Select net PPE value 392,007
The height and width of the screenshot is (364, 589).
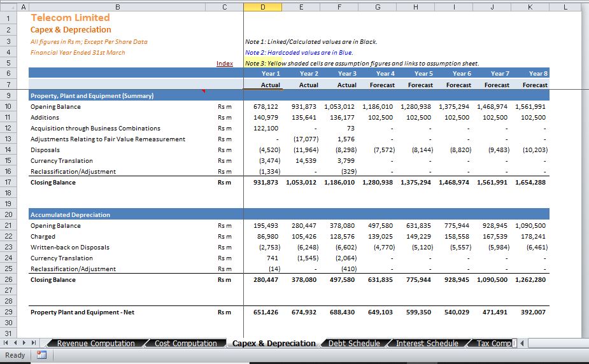(533, 312)
